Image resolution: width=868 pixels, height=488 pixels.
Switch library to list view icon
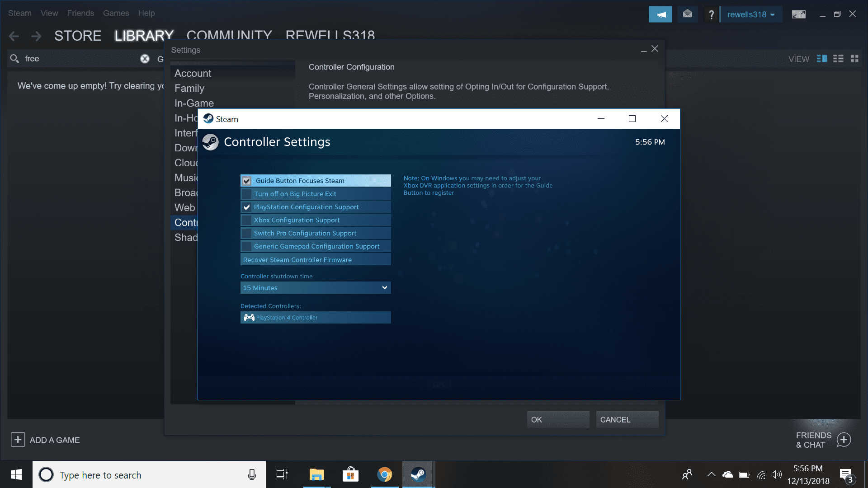838,59
